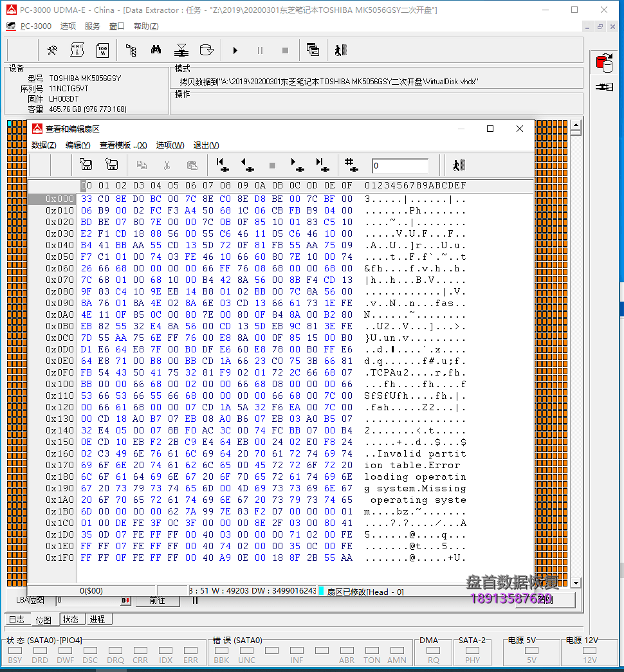
Task: Start the task with the play button
Action: pyautogui.click(x=235, y=51)
